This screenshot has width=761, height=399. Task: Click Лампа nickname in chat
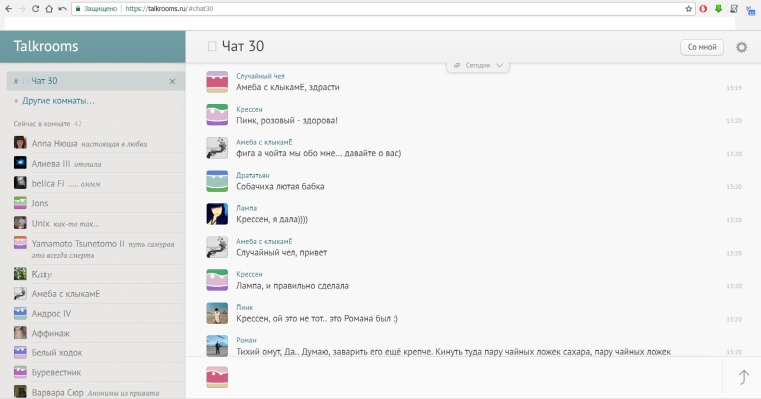tap(246, 208)
